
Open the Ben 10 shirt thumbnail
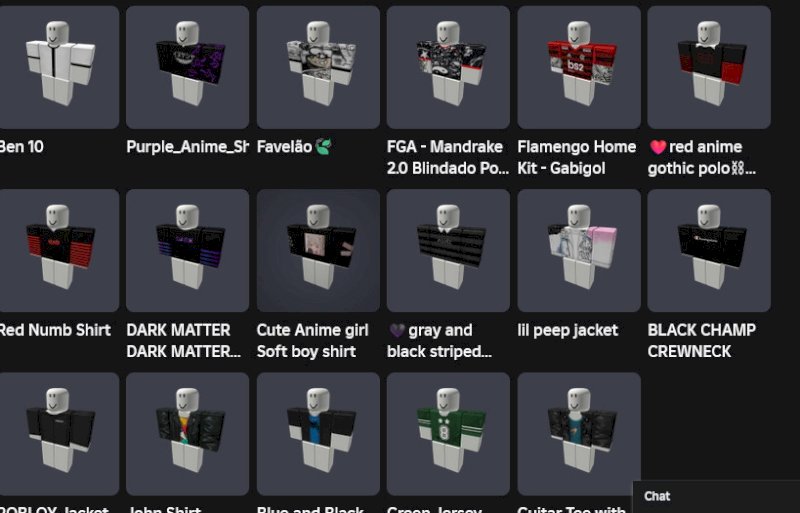(59, 67)
